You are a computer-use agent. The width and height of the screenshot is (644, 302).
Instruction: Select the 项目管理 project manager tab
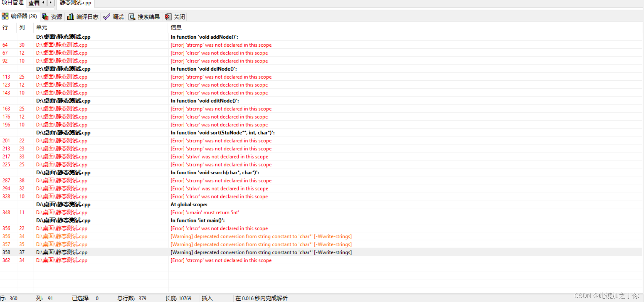pyautogui.click(x=12, y=3)
